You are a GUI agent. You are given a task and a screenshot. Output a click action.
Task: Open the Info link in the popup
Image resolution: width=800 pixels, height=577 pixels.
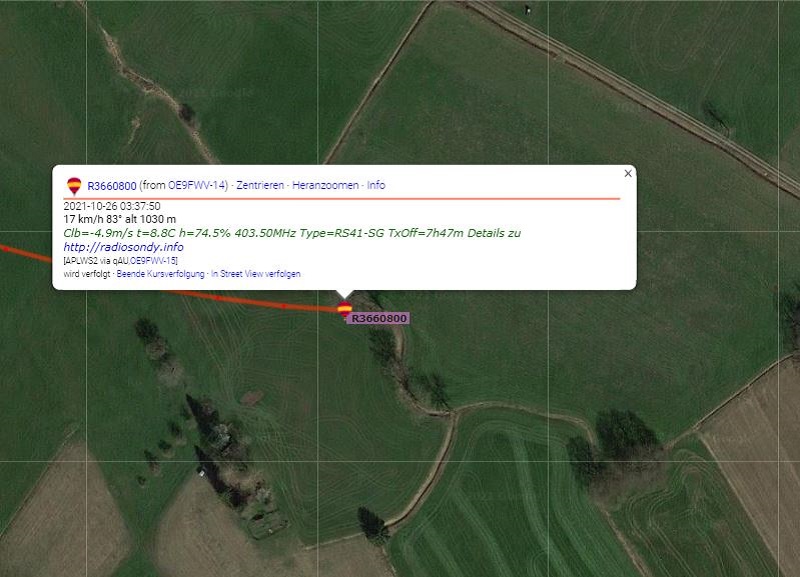[376, 185]
